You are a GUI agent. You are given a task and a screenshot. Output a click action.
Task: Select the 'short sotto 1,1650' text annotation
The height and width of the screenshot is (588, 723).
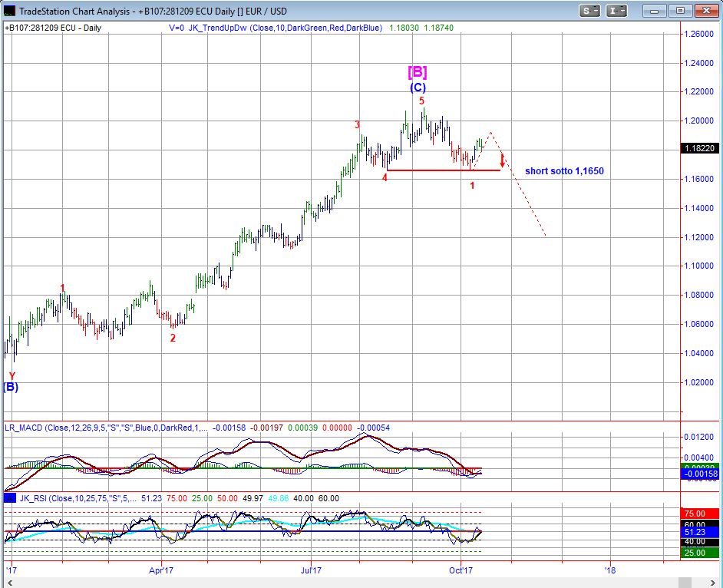564,170
